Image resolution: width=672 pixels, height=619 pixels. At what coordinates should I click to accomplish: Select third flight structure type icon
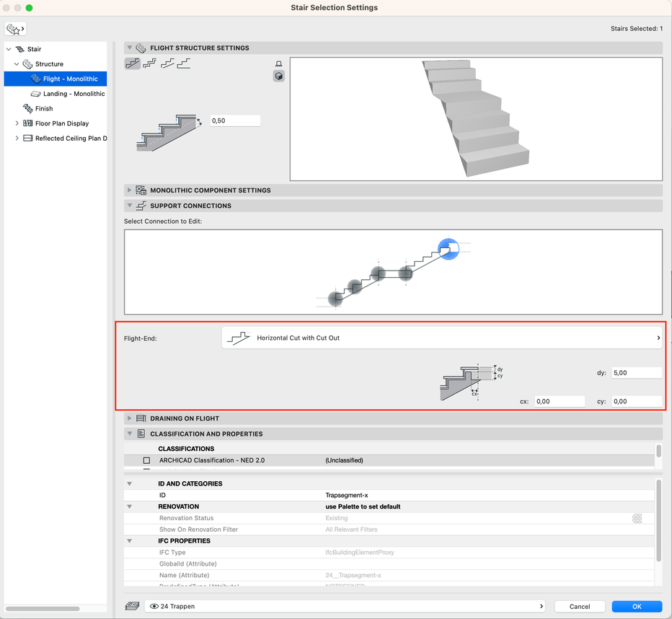point(167,63)
